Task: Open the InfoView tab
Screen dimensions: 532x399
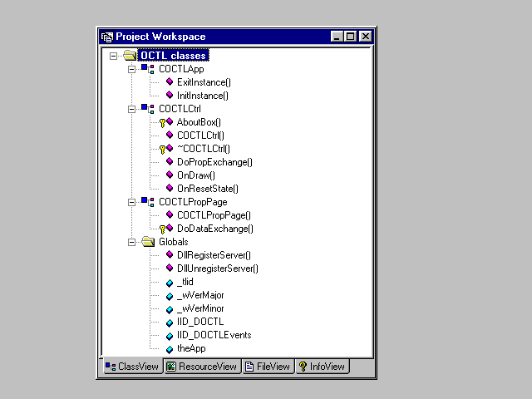Action: click(323, 367)
